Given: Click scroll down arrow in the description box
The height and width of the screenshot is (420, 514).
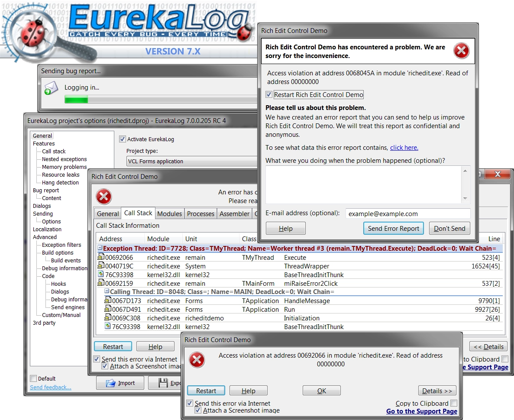Looking at the screenshot, I should coord(465,198).
